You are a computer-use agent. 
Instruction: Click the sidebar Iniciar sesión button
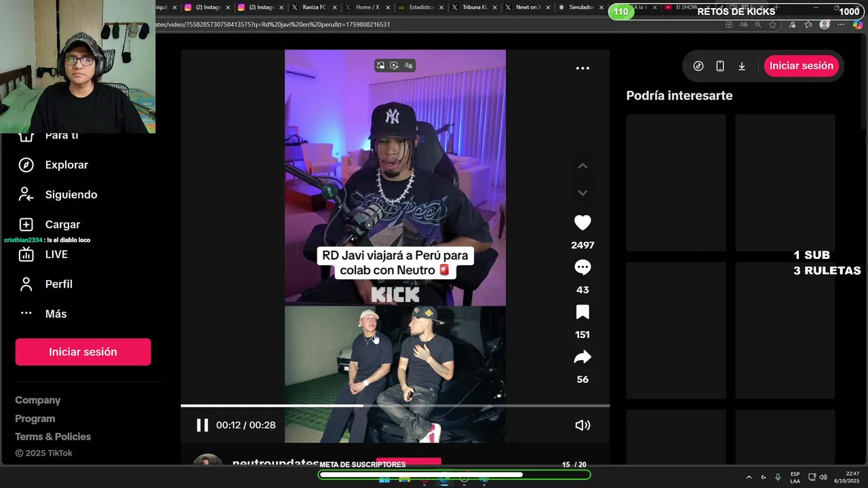[83, 352]
